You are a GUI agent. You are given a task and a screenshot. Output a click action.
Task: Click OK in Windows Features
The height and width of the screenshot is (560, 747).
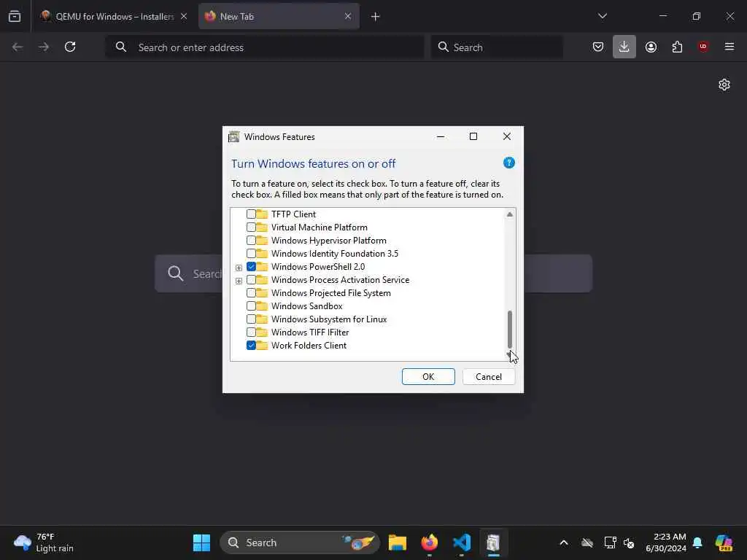coord(428,377)
